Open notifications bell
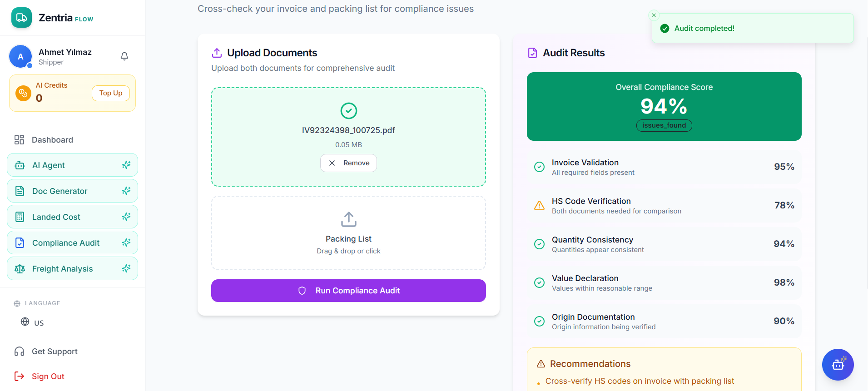This screenshot has width=868, height=391. [124, 56]
